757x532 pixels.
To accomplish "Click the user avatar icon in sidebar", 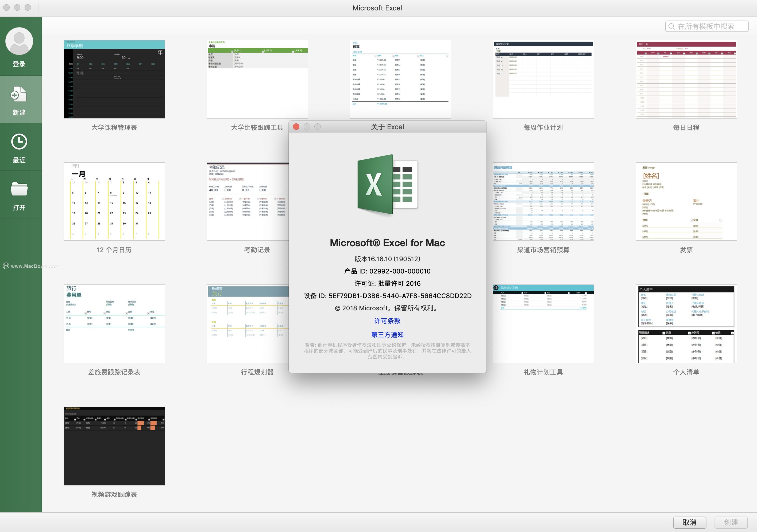I will tap(19, 41).
